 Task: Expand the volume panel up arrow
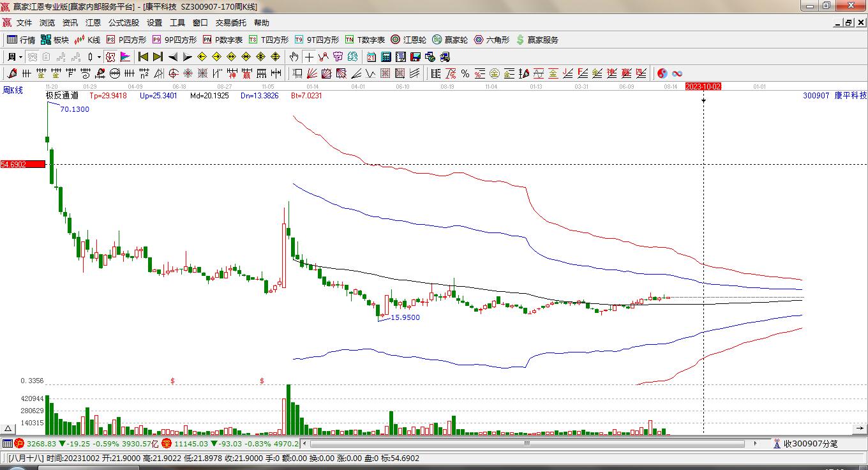click(x=8, y=428)
